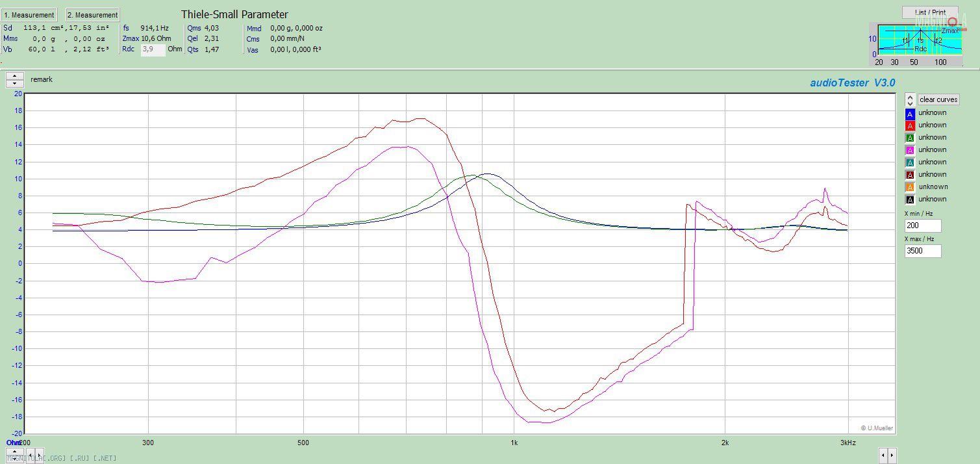Click the bottom-right scroll left arrow

(x=883, y=454)
